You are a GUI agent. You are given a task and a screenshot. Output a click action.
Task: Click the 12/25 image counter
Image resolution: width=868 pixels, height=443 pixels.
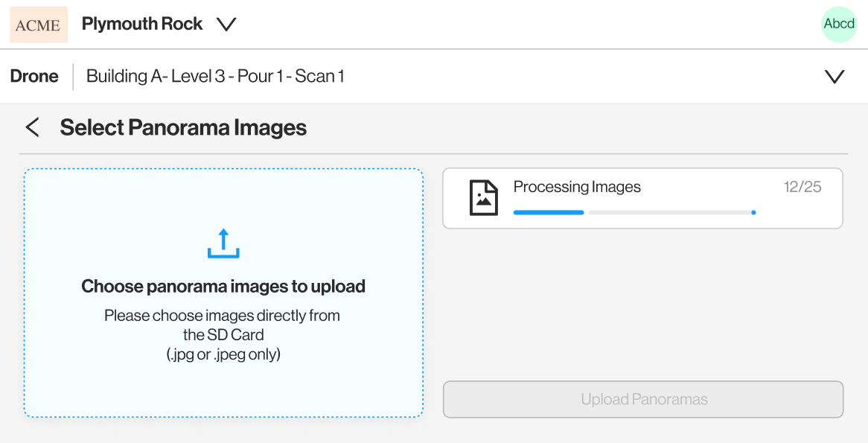[x=802, y=187]
